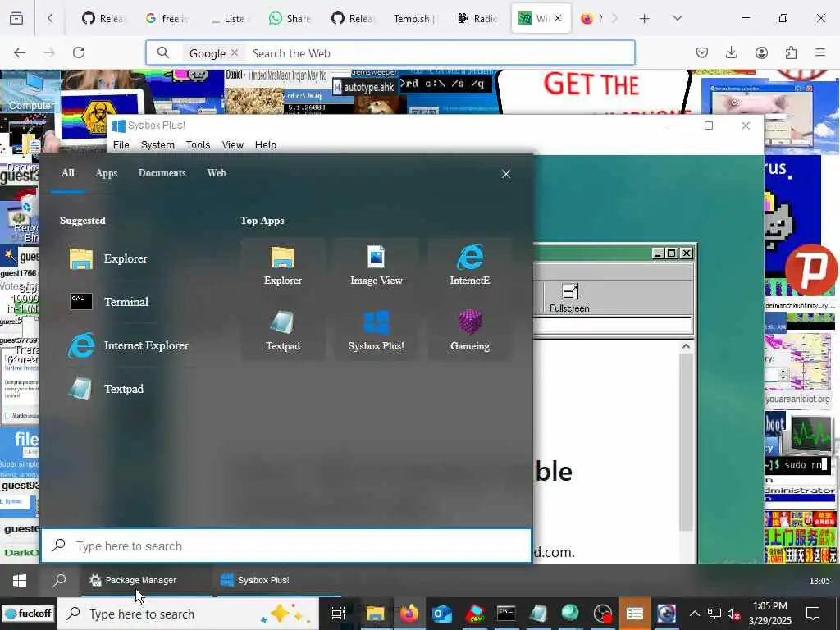
Task: Open the Firefox hamburger application menu
Action: (x=820, y=52)
